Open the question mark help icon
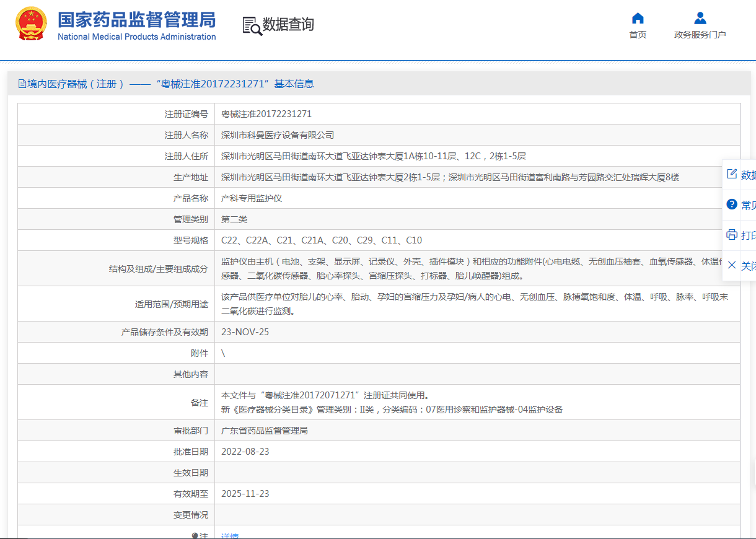Image resolution: width=756 pixels, height=539 pixels. 732,204
